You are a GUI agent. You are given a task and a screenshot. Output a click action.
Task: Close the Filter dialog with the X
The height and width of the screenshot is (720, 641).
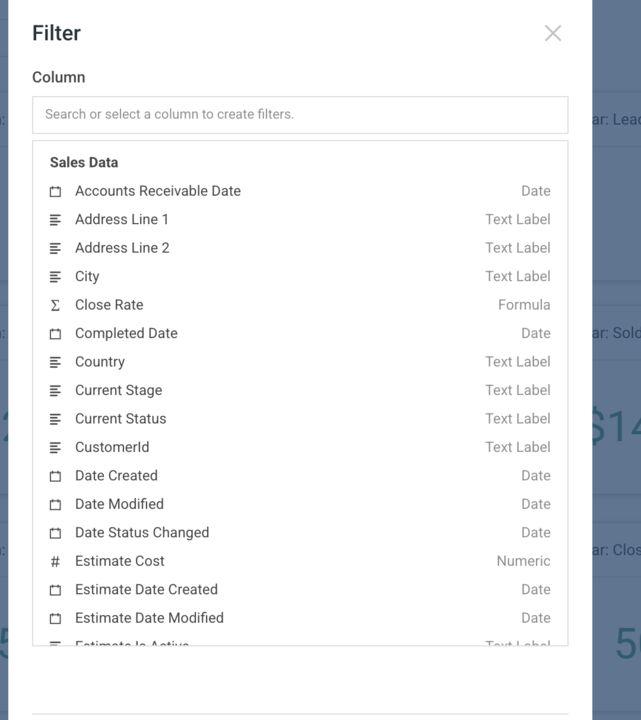tap(553, 33)
